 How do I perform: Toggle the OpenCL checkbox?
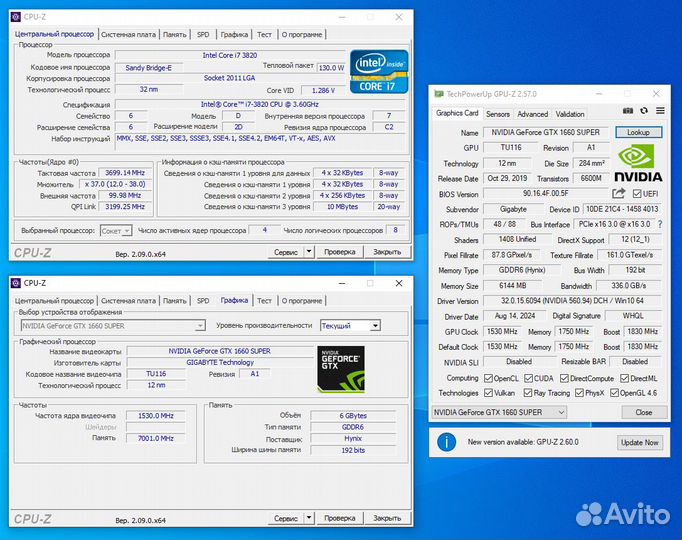click(488, 378)
